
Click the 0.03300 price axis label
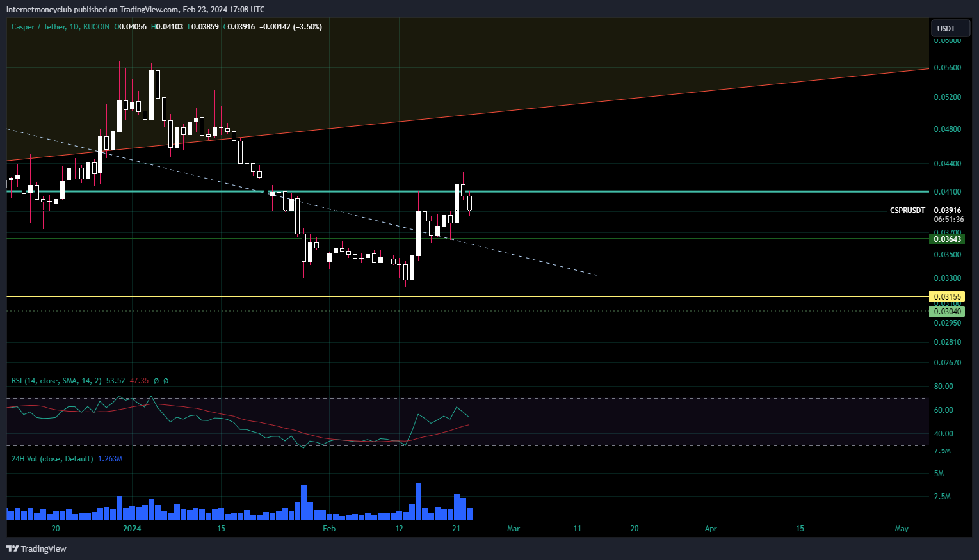[947, 278]
